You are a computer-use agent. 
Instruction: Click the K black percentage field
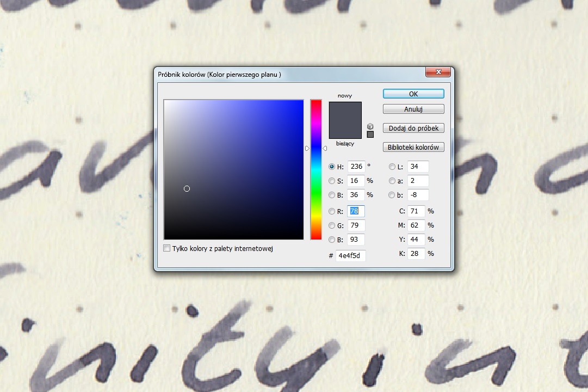click(x=416, y=254)
